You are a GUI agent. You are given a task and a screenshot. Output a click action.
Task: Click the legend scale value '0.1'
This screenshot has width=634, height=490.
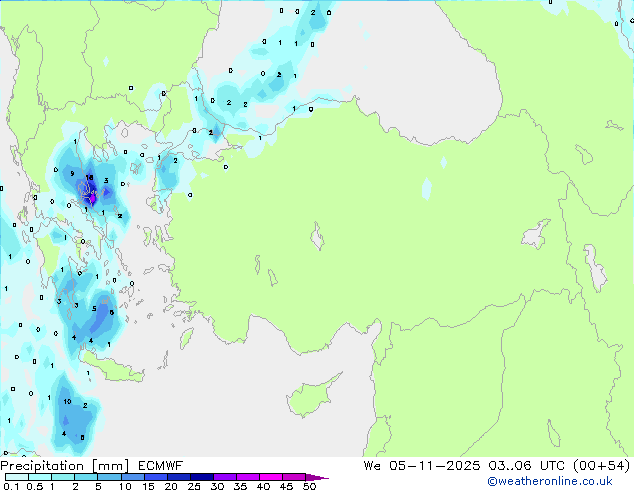[x=11, y=486]
